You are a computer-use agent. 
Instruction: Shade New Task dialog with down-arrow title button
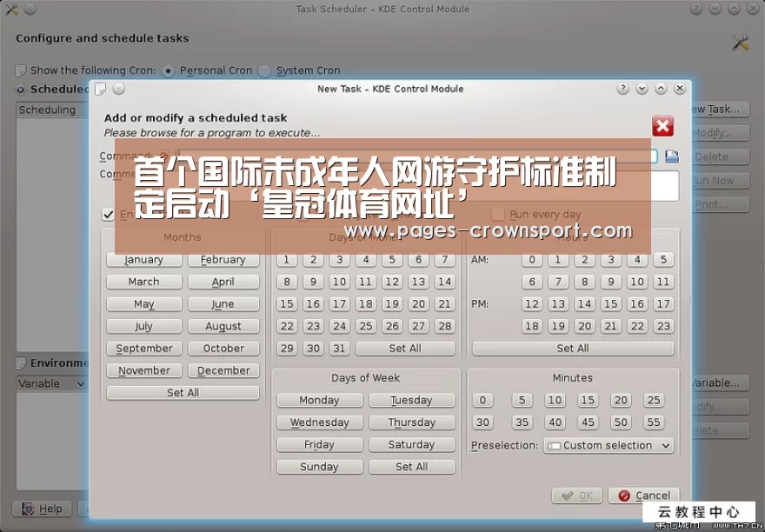coord(642,89)
